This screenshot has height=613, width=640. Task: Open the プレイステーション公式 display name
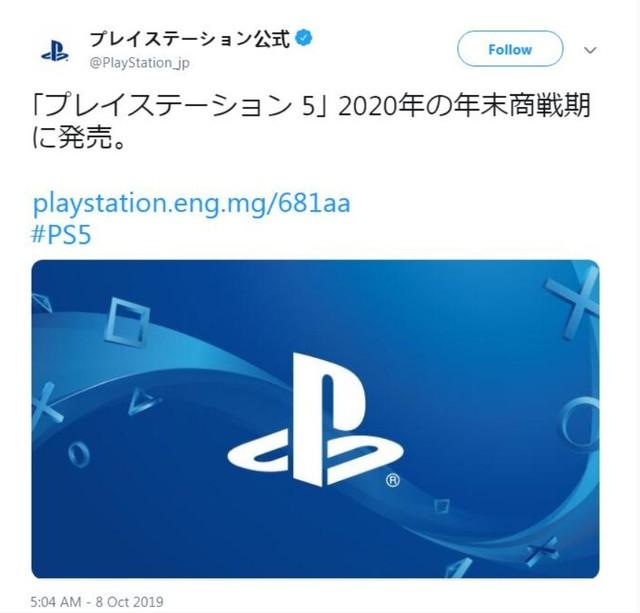coord(189,39)
